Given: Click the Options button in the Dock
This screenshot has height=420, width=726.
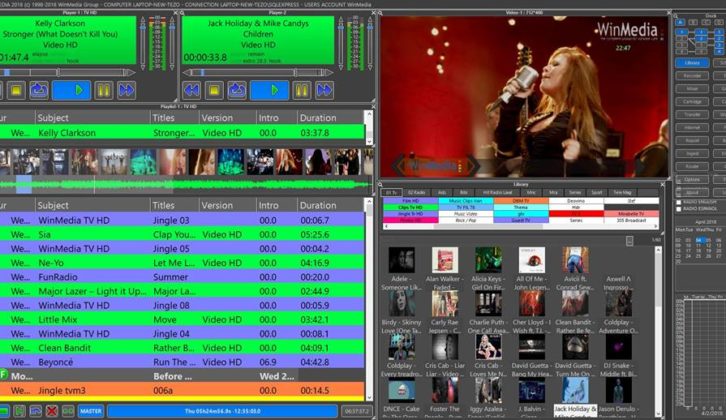Looking at the screenshot, I should click(692, 179).
